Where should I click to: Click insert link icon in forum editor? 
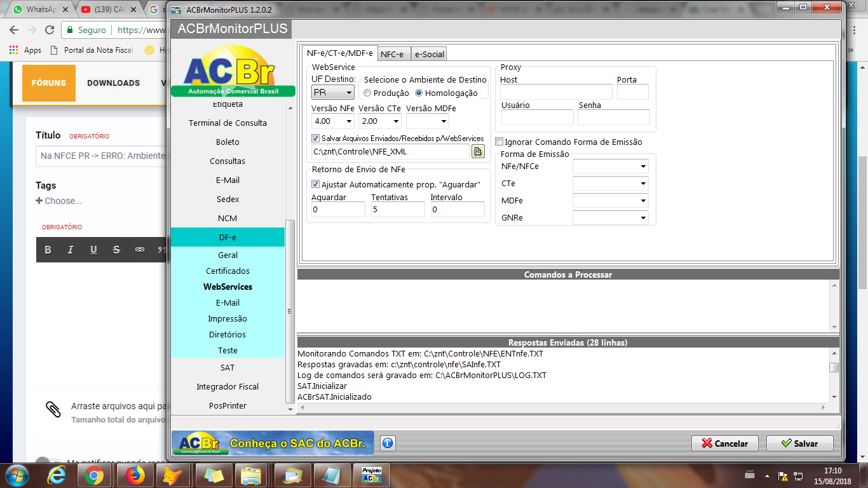pos(140,250)
